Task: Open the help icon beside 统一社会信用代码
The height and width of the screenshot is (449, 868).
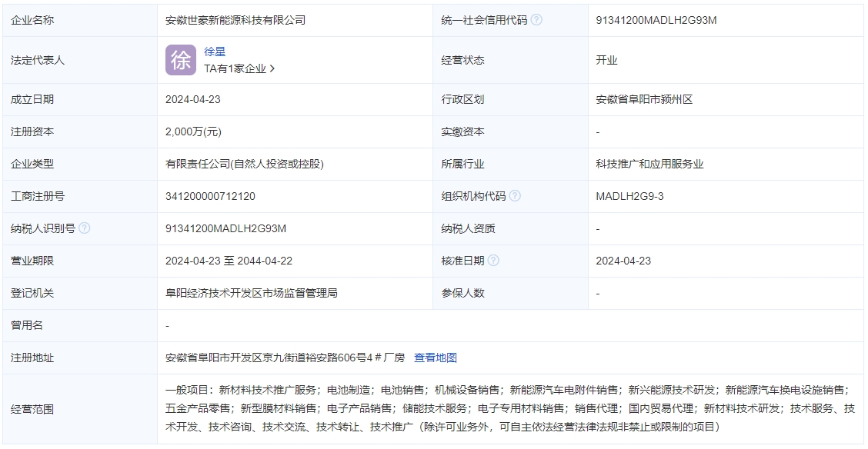Action: pos(537,20)
